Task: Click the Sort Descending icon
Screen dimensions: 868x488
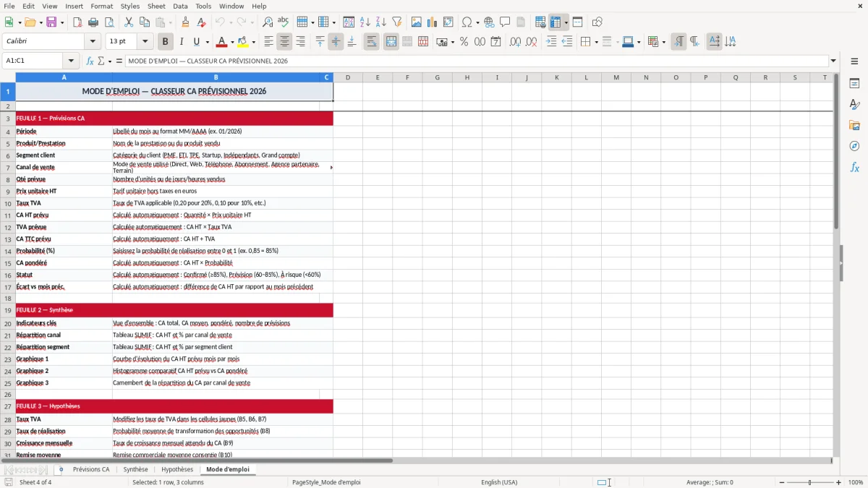Action: (380, 22)
